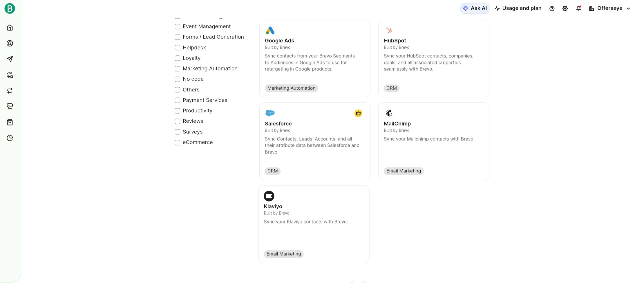The image size is (644, 283).
Task: Click 'Sync your Klaviyo contacts with Brevo.'
Action: pyautogui.click(x=306, y=222)
